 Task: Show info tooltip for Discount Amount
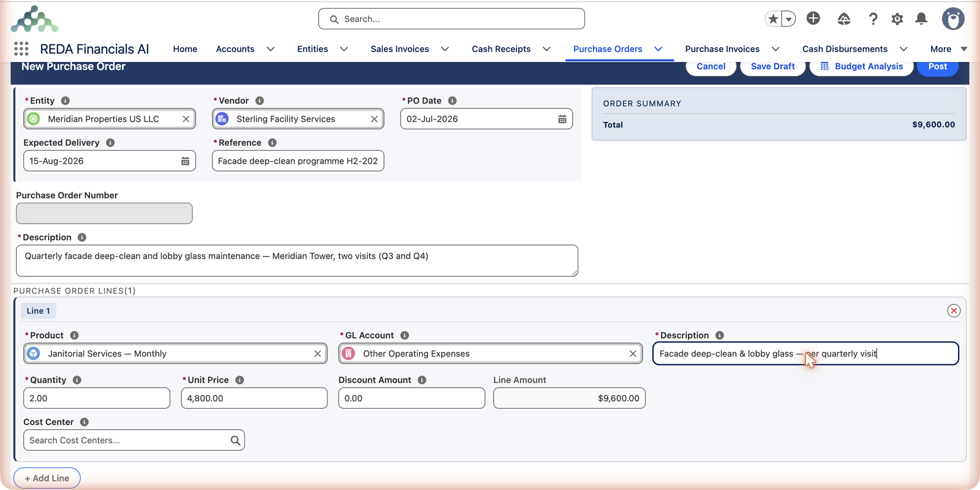[422, 380]
